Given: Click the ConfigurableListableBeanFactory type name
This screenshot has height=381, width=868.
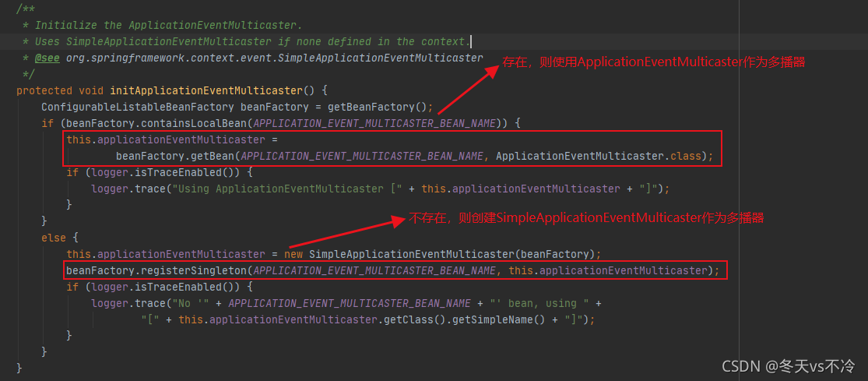Looking at the screenshot, I should [x=137, y=107].
